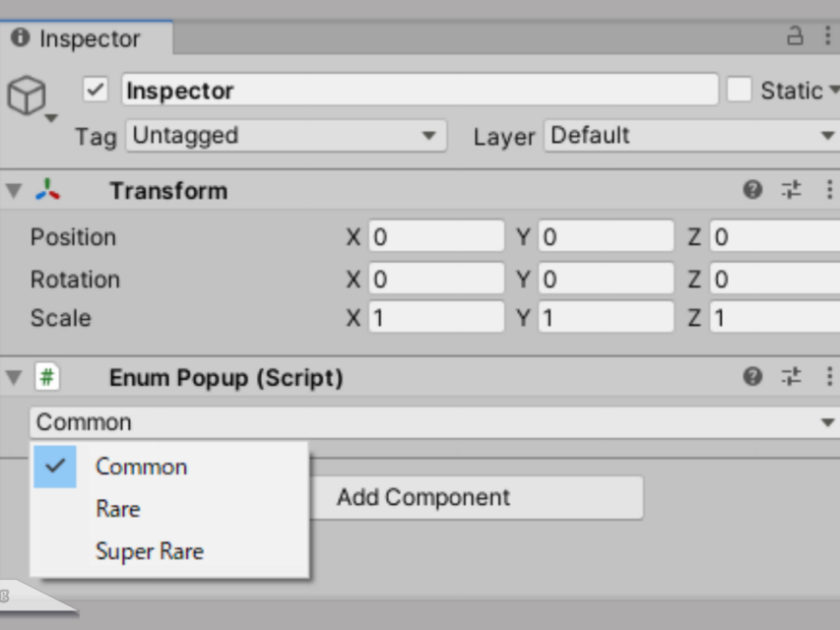Click the Add Component button

[477, 498]
